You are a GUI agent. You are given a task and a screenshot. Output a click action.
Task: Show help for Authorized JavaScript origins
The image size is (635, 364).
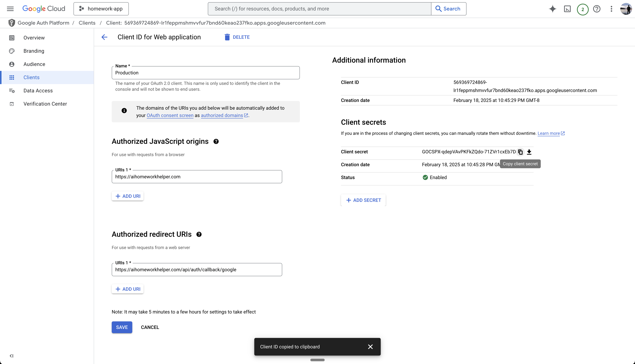tap(216, 141)
